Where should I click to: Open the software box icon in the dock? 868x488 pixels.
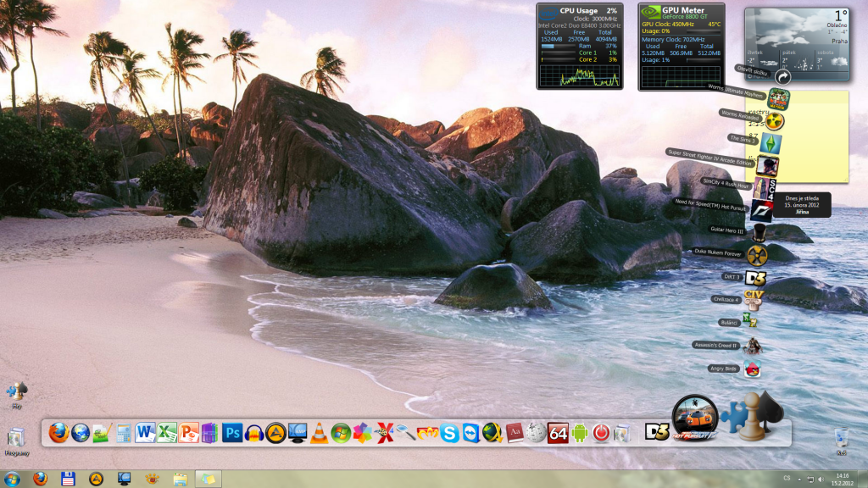(622, 433)
